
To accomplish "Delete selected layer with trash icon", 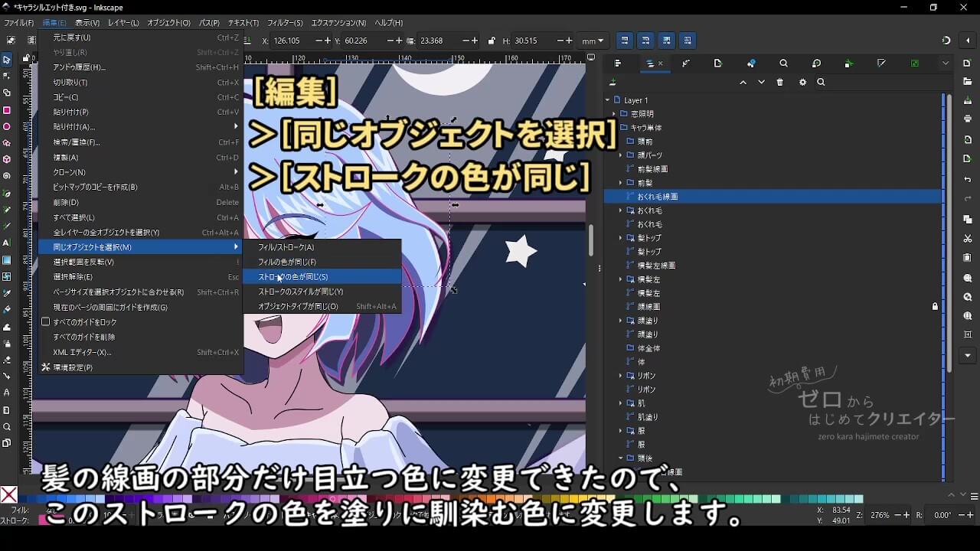I will coord(780,83).
